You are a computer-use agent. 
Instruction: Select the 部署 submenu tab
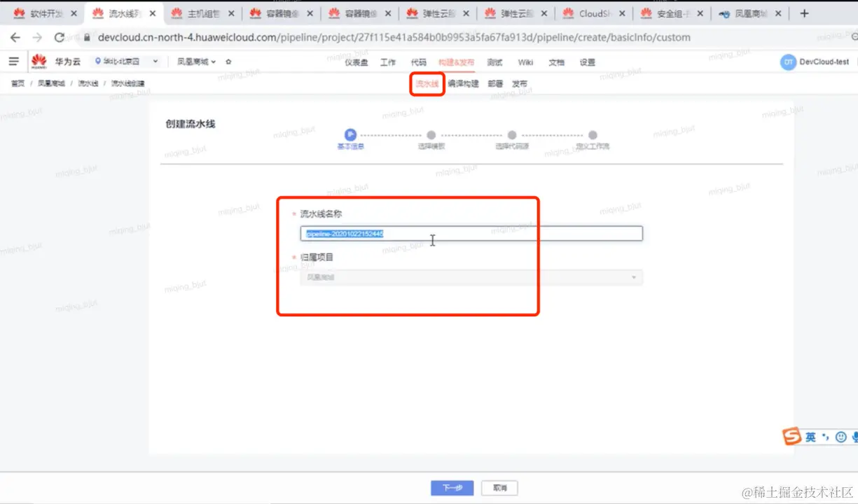click(x=495, y=84)
